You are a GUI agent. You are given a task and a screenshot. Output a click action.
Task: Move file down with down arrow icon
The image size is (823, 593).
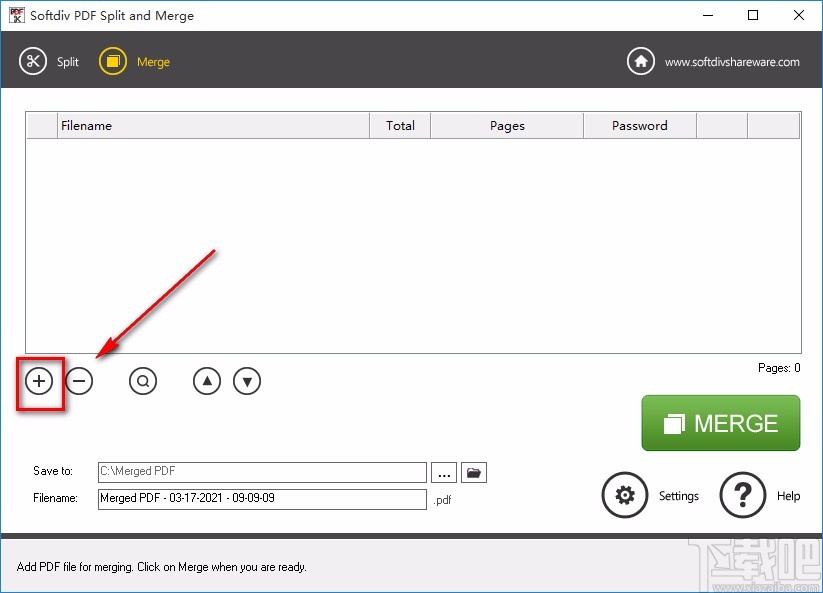coord(247,381)
